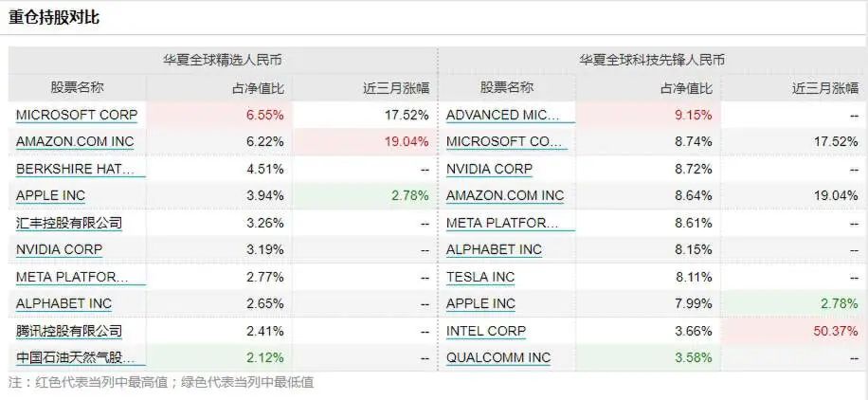Click MICROSOFT CO… in right table
The height and width of the screenshot is (400, 868).
point(504,142)
